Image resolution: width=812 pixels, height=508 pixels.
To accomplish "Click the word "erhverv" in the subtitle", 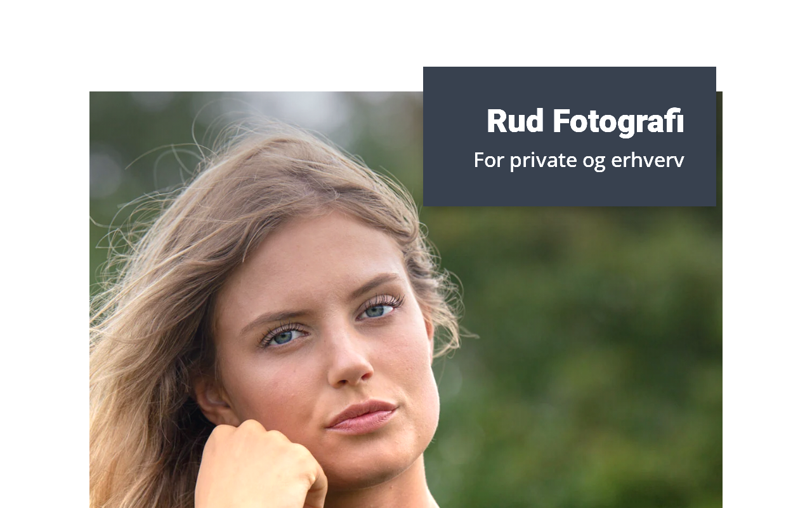I will (x=648, y=160).
